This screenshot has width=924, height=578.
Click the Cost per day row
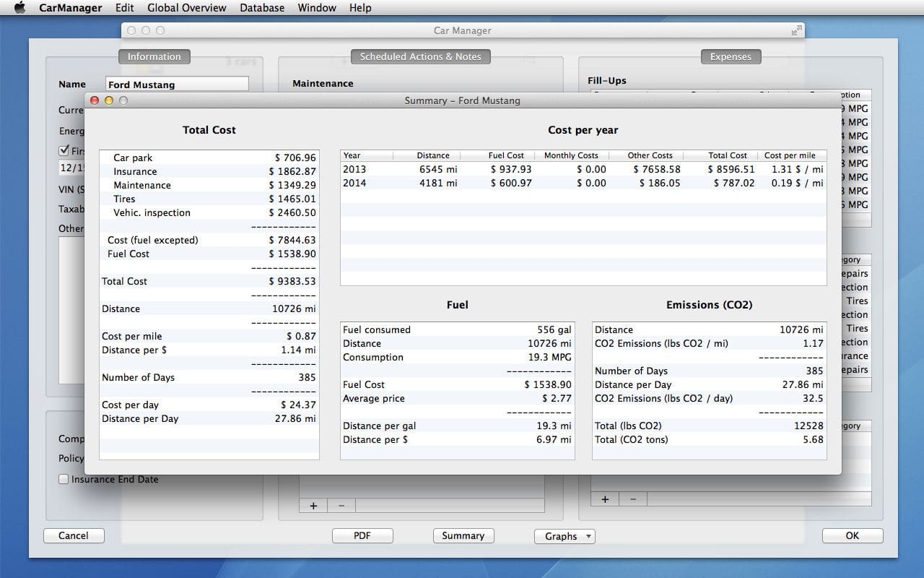[209, 405]
